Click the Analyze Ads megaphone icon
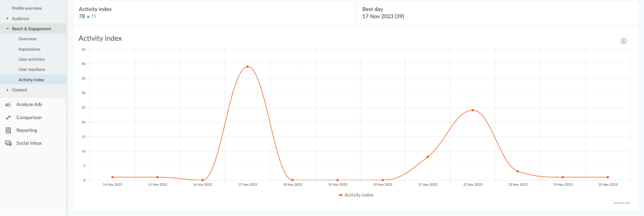The height and width of the screenshot is (216, 644). tap(8, 104)
